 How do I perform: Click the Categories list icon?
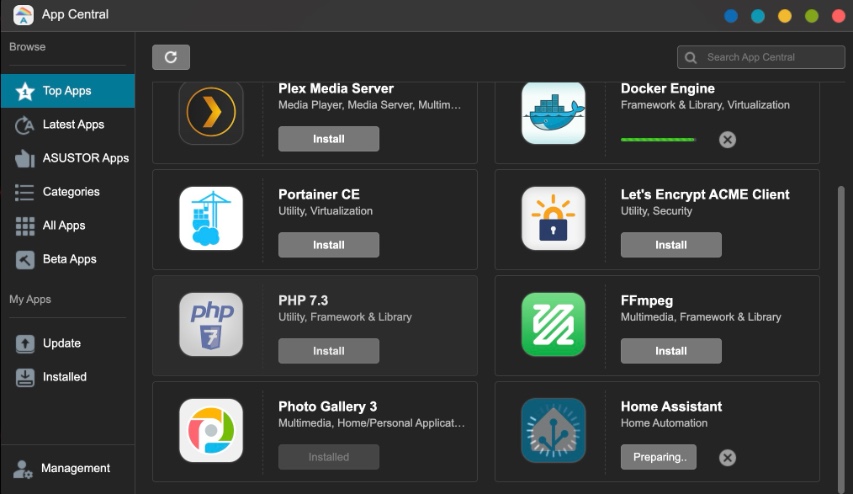(24, 192)
